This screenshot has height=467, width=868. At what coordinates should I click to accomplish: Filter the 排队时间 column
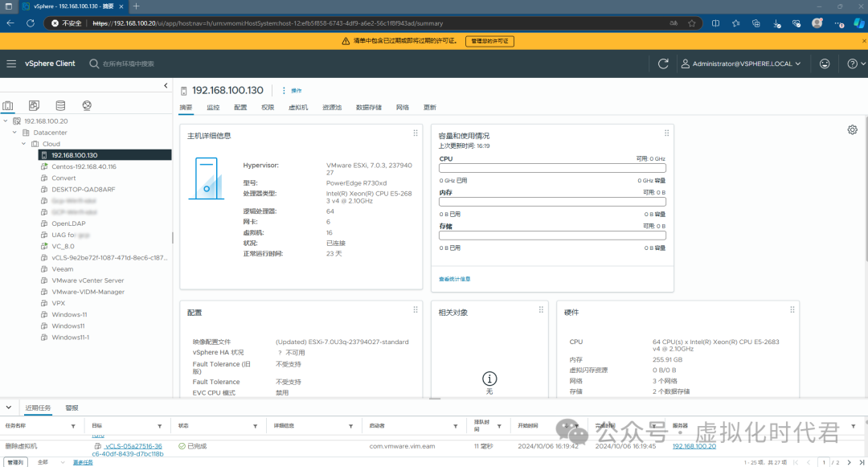(x=499, y=426)
